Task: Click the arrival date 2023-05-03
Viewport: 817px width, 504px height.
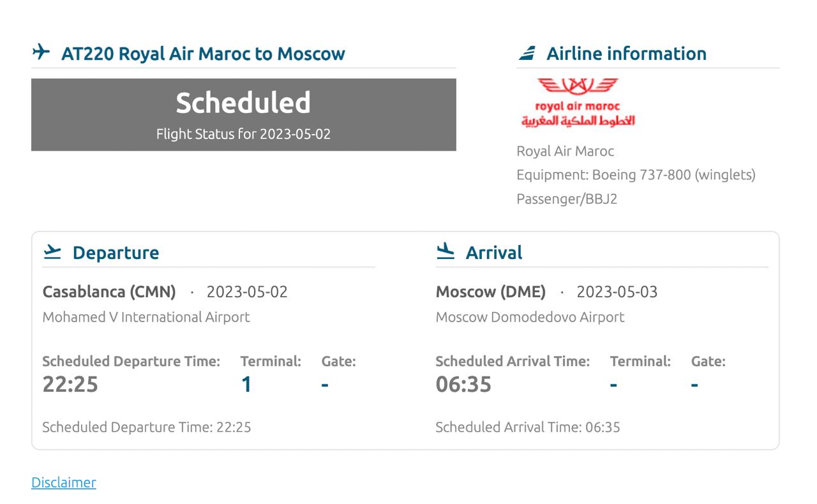Action: (617, 292)
